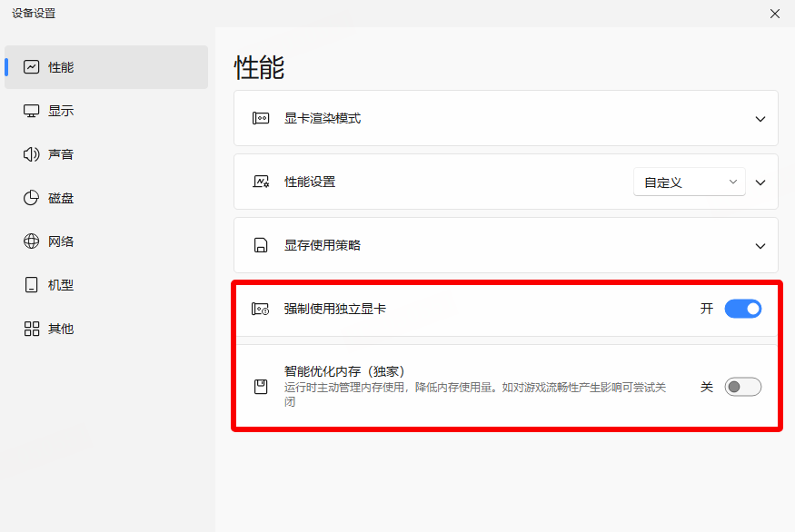The width and height of the screenshot is (795, 532).
Task: Click the 网络 globe icon
Action: pos(32,241)
